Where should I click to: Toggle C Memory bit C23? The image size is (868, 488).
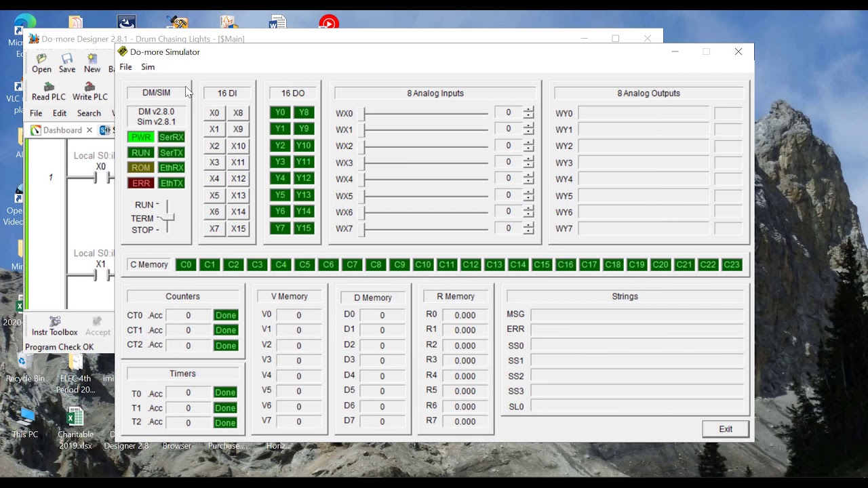[x=732, y=265]
